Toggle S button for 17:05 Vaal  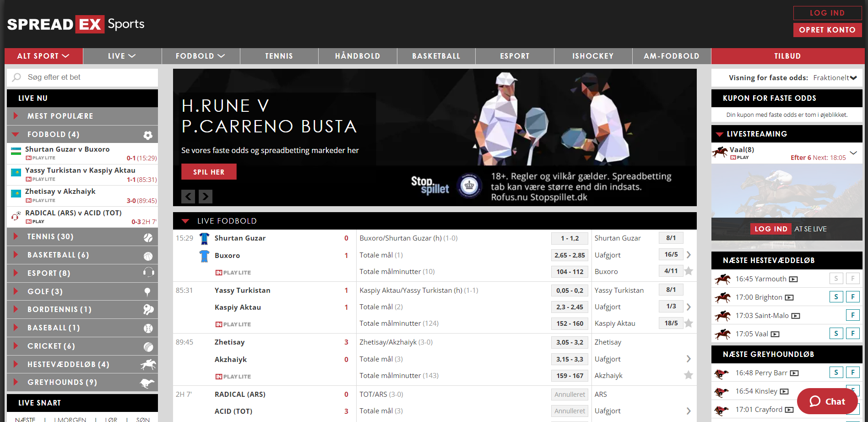[836, 334]
